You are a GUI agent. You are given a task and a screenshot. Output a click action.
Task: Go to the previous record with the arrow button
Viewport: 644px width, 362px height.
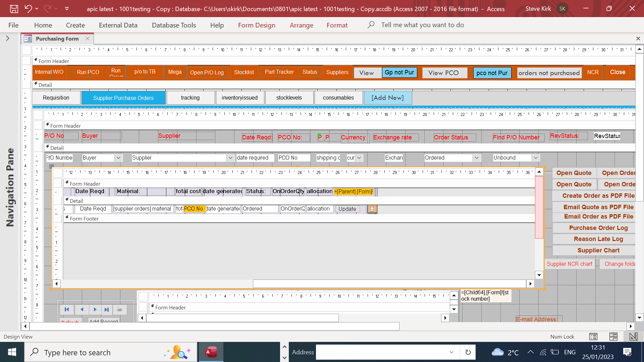click(82, 309)
